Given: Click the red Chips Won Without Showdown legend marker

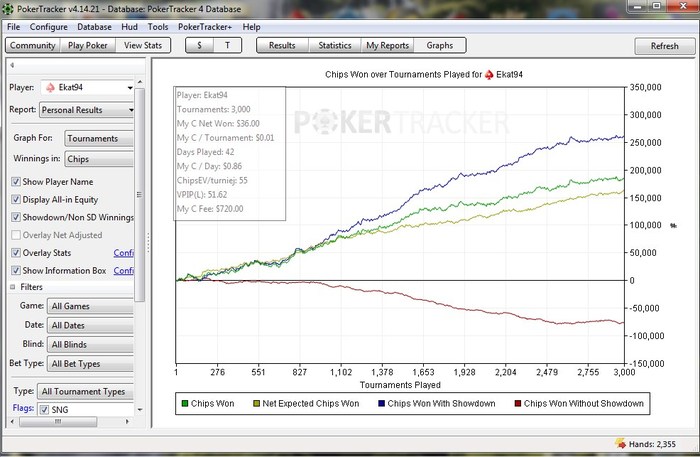Looking at the screenshot, I should [516, 404].
